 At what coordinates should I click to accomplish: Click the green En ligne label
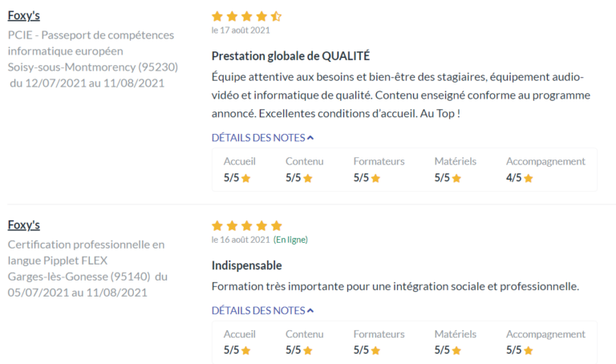[x=290, y=240]
